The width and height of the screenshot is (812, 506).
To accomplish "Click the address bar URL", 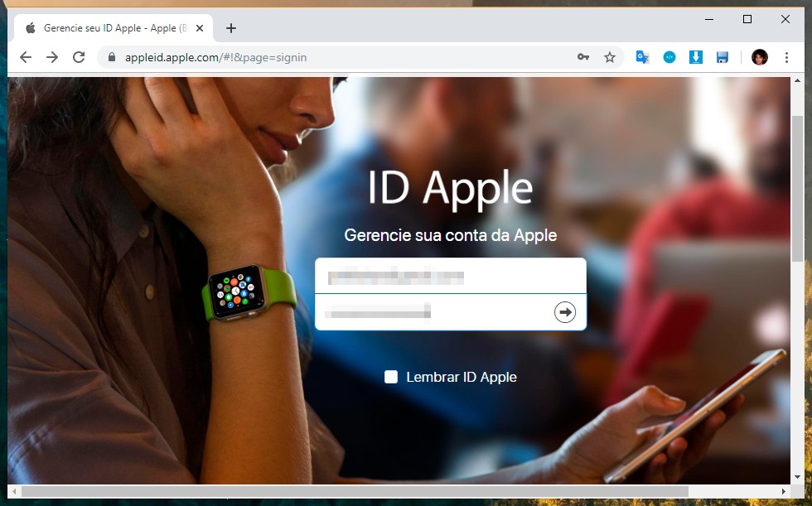I will pyautogui.click(x=331, y=58).
